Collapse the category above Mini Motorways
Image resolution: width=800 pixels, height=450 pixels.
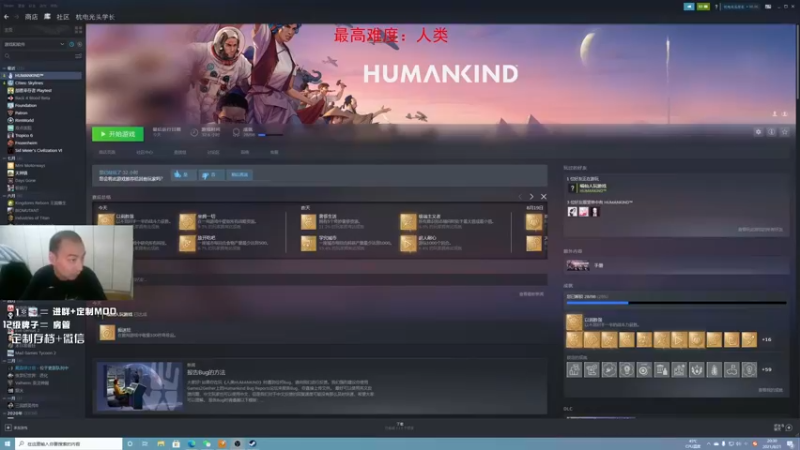pyautogui.click(x=5, y=159)
